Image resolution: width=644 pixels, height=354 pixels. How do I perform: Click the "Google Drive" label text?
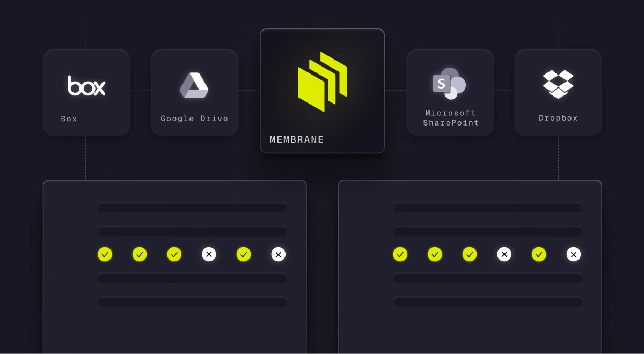point(194,119)
